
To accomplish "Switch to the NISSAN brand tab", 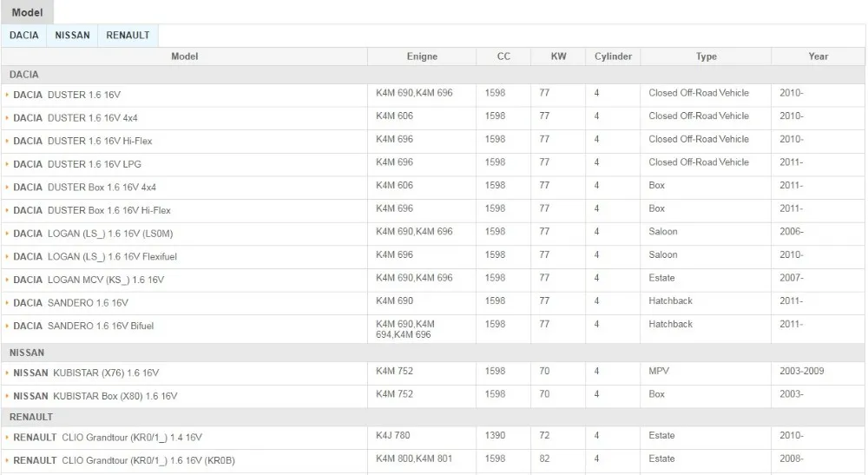I will 72,36.
